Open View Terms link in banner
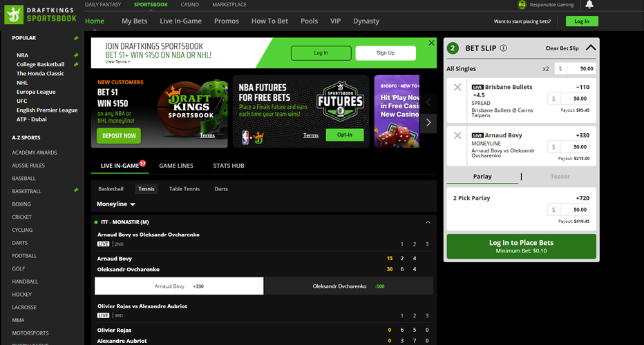 pyautogui.click(x=117, y=62)
